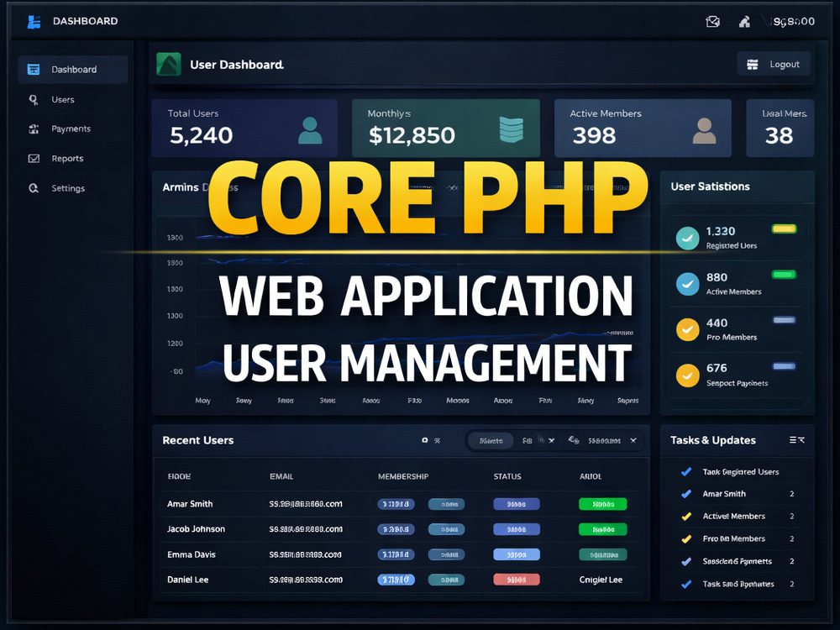Click the Tasks & Updates heading
The height and width of the screenshot is (630, 840).
click(712, 440)
